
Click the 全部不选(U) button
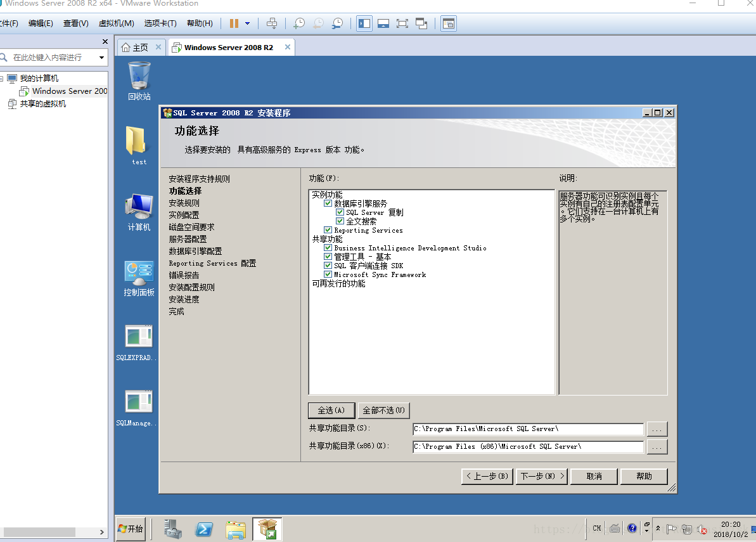[x=384, y=410]
